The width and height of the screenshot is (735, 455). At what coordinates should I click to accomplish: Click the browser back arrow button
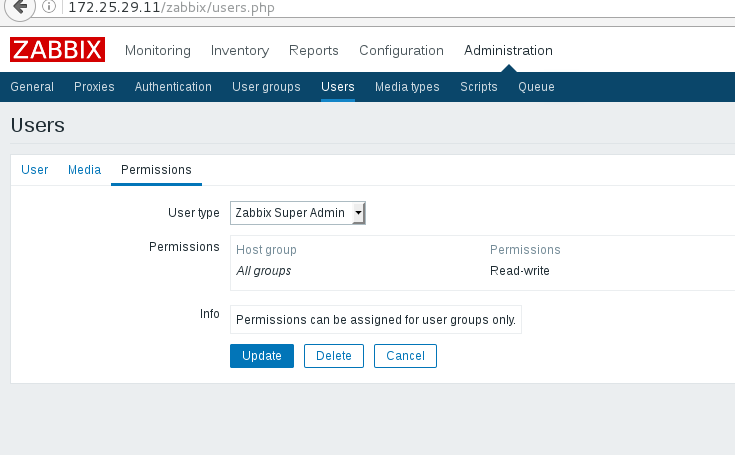[x=19, y=7]
